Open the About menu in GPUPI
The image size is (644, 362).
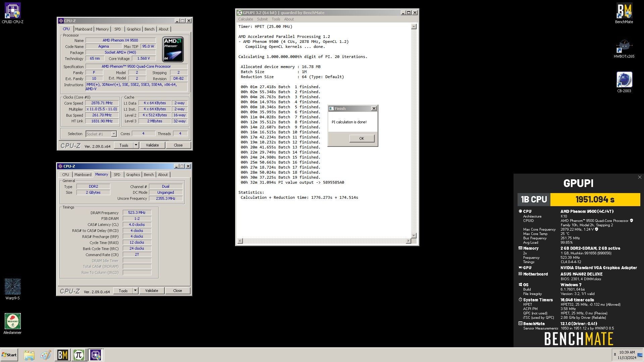[289, 19]
